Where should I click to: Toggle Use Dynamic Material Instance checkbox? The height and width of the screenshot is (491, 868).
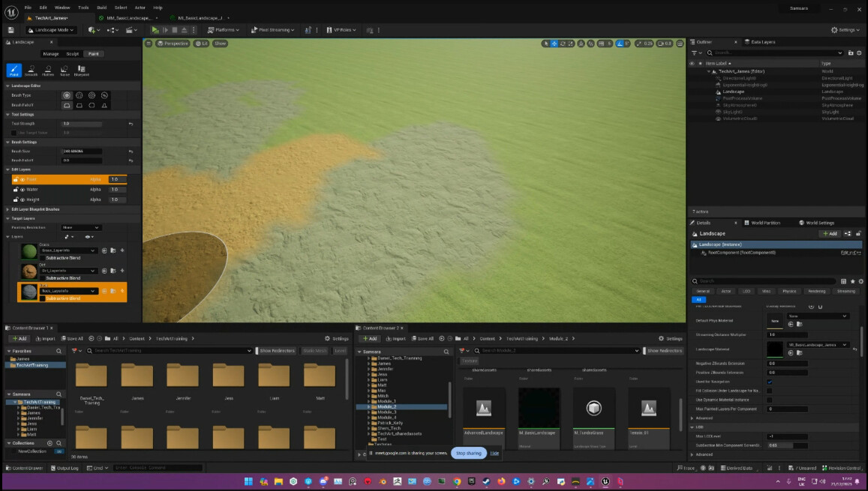point(770,400)
